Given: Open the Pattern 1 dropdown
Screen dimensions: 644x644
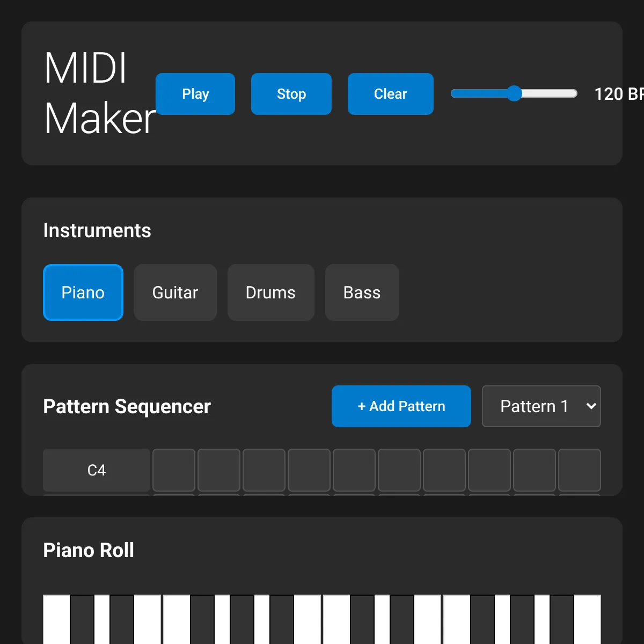Looking at the screenshot, I should tap(541, 406).
